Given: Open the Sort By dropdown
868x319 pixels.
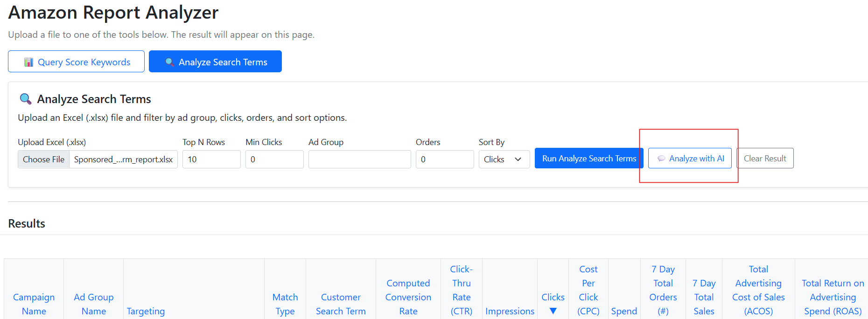Looking at the screenshot, I should 504,159.
